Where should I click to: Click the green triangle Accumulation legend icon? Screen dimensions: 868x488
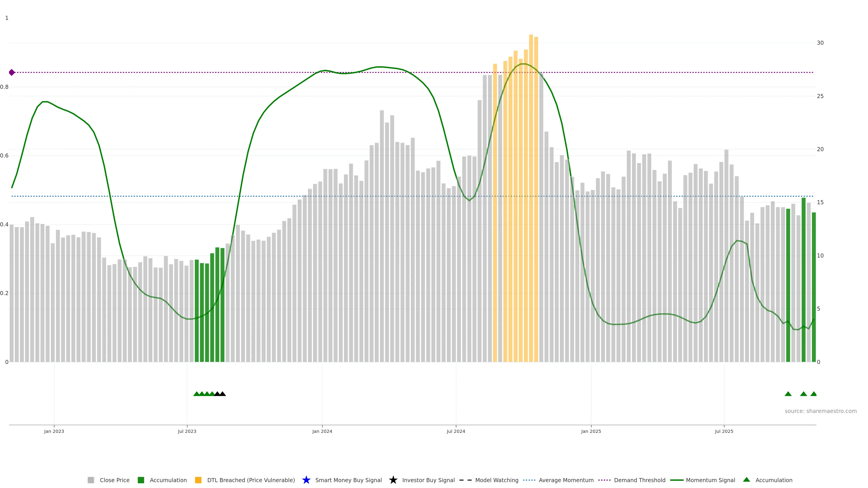tap(746, 480)
